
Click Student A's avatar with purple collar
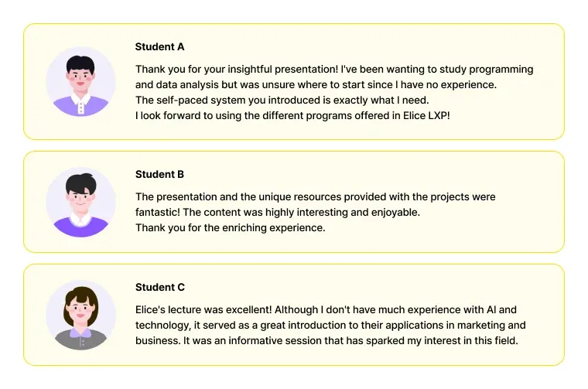[80, 82]
